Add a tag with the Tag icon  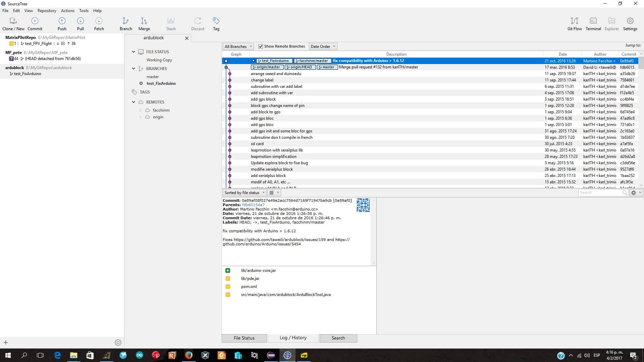tap(216, 24)
